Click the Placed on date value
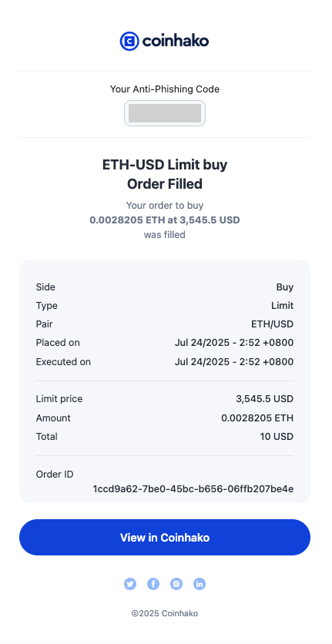 [x=234, y=343]
